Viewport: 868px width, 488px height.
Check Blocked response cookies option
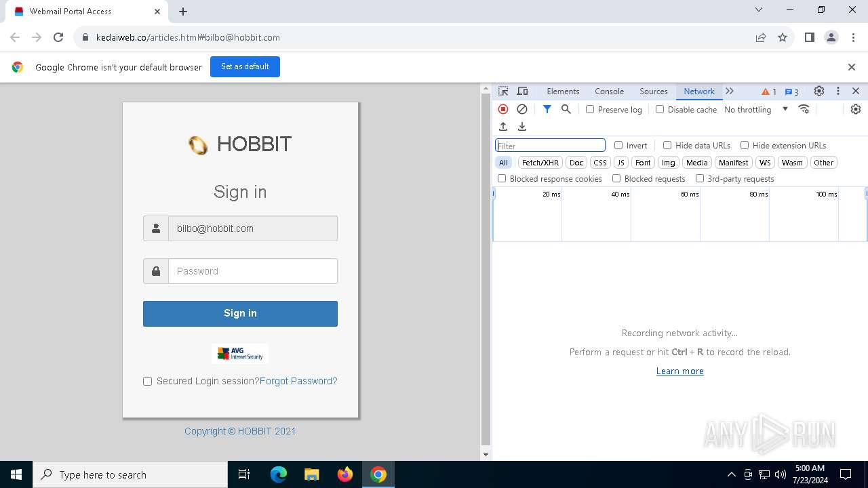point(502,178)
